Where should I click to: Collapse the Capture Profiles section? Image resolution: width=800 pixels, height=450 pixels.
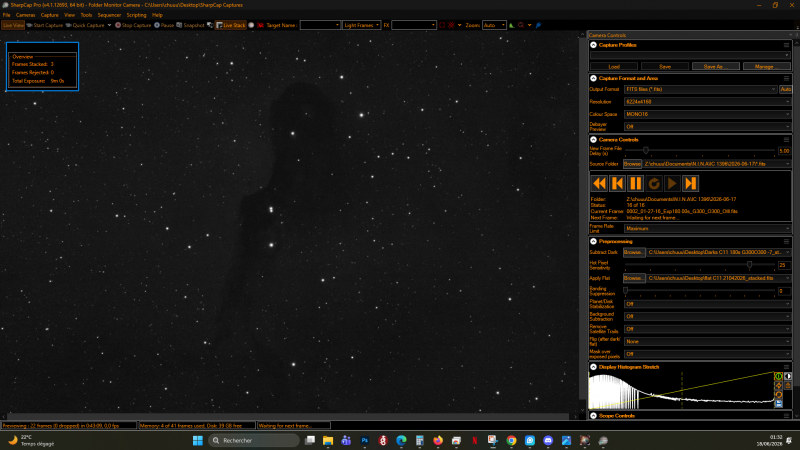(x=593, y=45)
